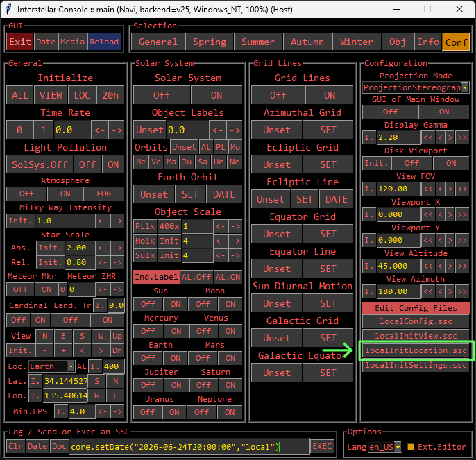Viewport: 476px width, 460px height.
Task: Open the Info selection tab
Action: coord(428,42)
